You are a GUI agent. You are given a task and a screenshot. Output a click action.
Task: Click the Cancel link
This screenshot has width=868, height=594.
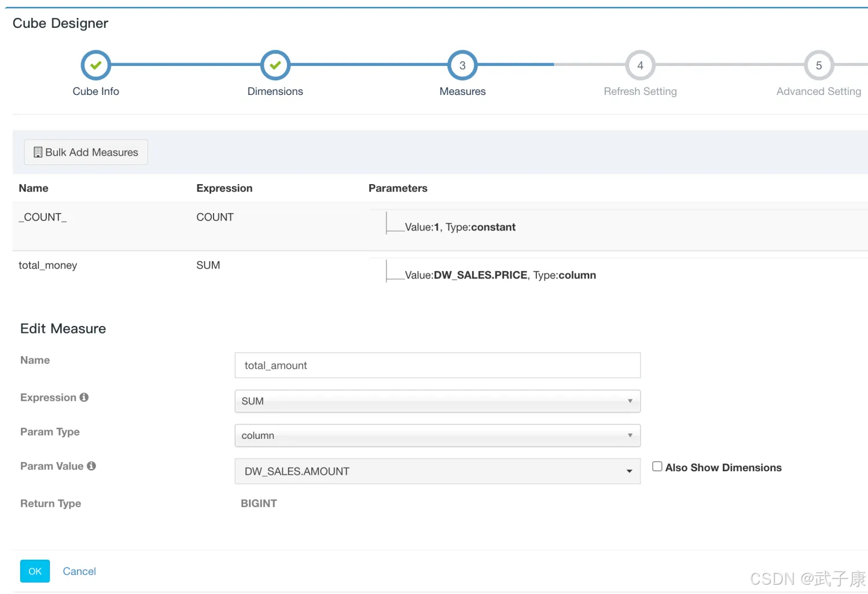(x=79, y=571)
